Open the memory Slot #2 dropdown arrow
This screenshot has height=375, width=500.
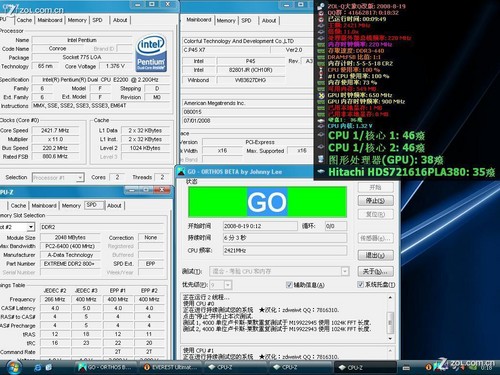tap(31, 227)
